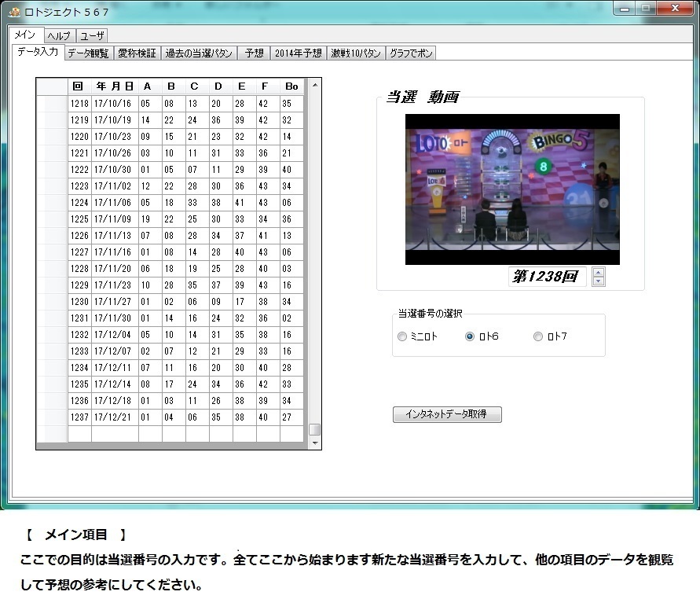Click the ロトジェクト app icon in title bar
Viewport: 700px width, 599px height.
click(15, 12)
